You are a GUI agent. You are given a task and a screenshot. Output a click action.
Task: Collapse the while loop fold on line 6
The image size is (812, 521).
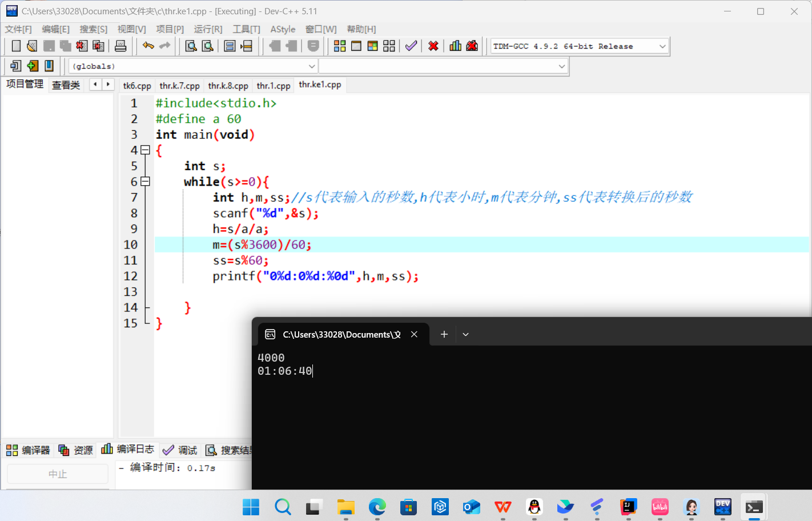pyautogui.click(x=145, y=182)
